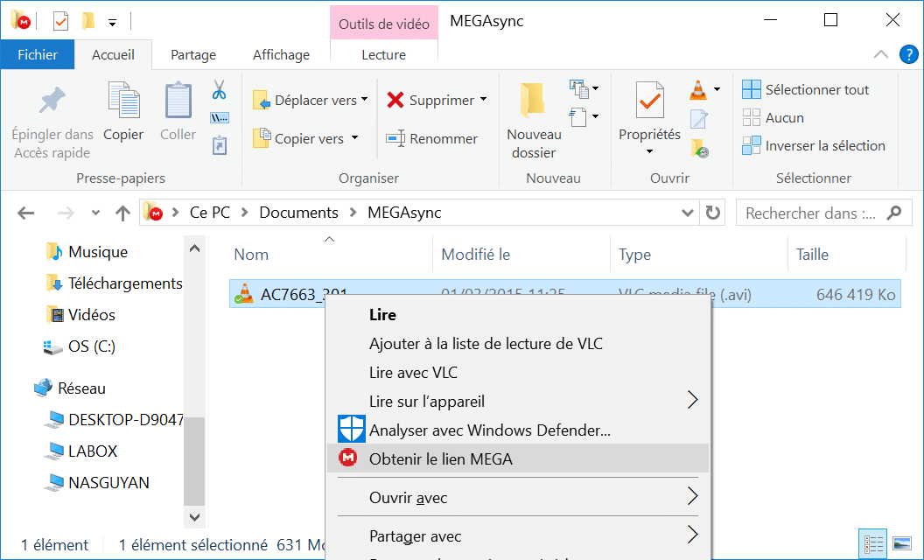The image size is (924, 560).
Task: Select Obtenir le lien MEGA
Action: tap(518, 458)
